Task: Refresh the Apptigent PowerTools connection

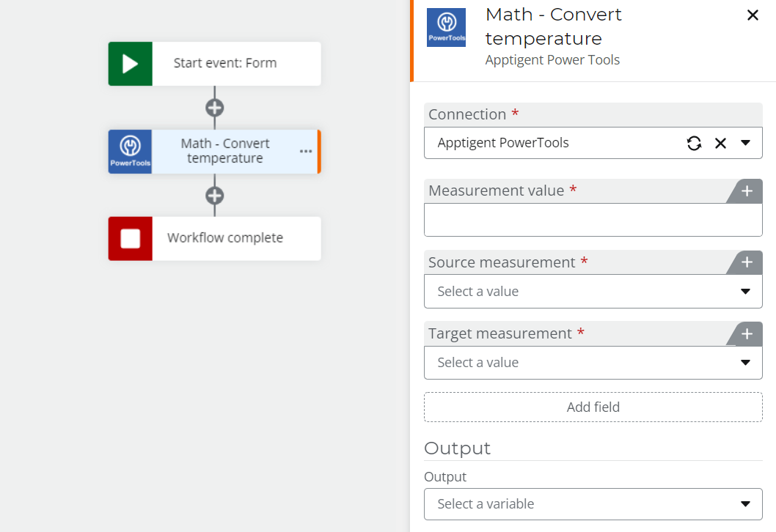Action: click(x=694, y=143)
